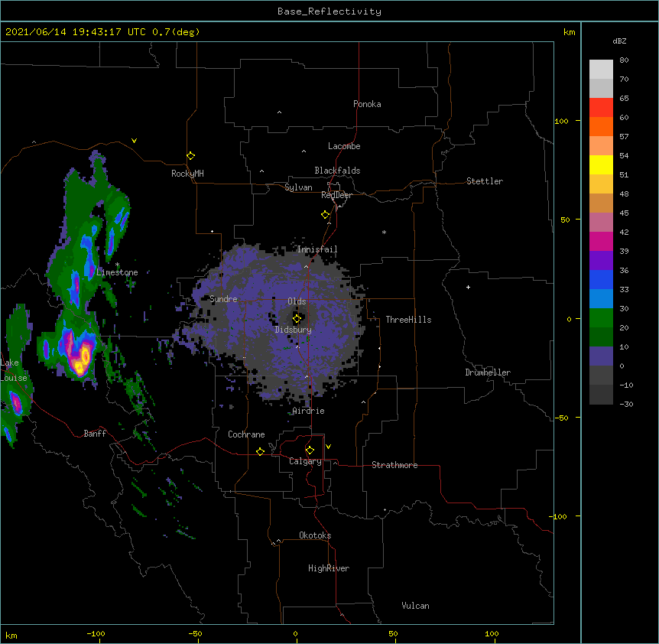Image resolution: width=659 pixels, height=644 pixels.
Task: Click the Stettler town label
Action: coord(485,181)
